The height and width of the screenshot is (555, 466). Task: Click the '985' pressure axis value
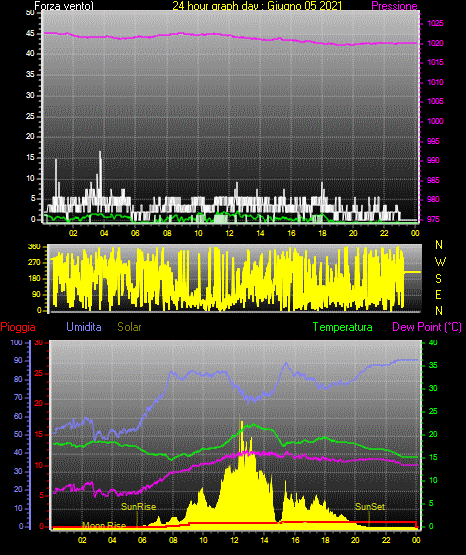(433, 180)
